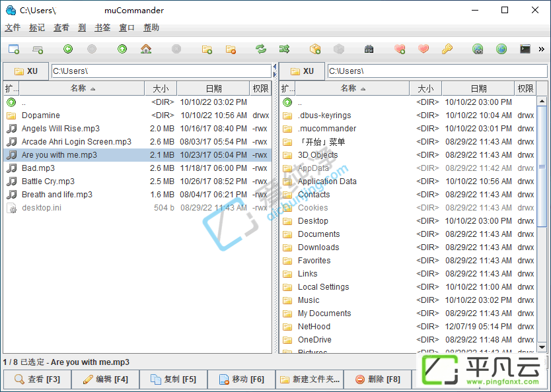Click the left panel parent (..) arrow icon
The image size is (551, 392).
[x=11, y=102]
